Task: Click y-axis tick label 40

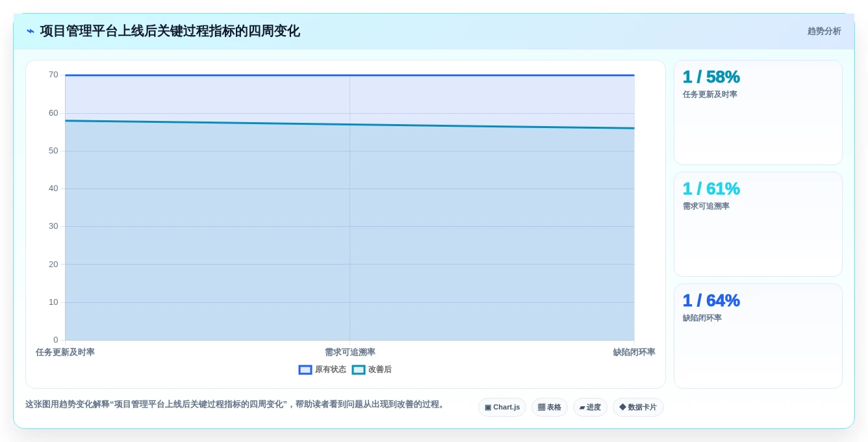Action: pyautogui.click(x=53, y=188)
